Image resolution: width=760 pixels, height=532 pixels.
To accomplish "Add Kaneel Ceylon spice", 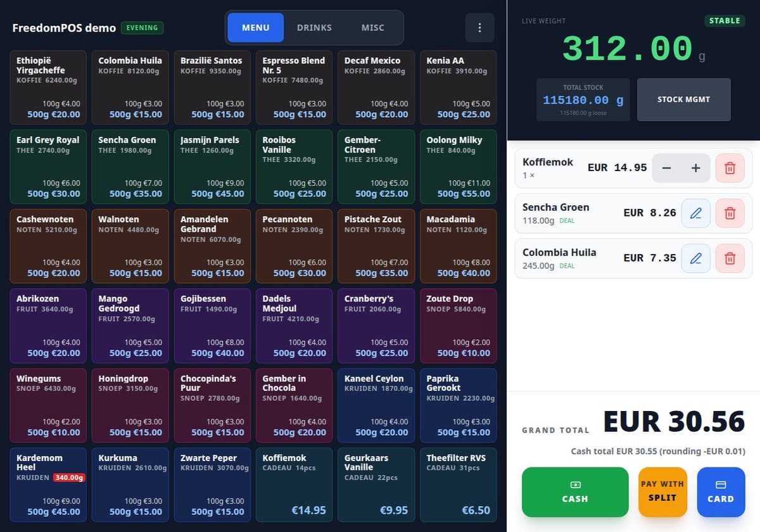I will [x=376, y=405].
